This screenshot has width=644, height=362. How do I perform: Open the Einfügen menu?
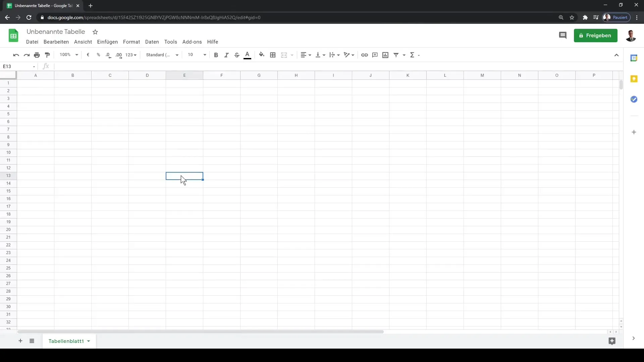[107, 42]
